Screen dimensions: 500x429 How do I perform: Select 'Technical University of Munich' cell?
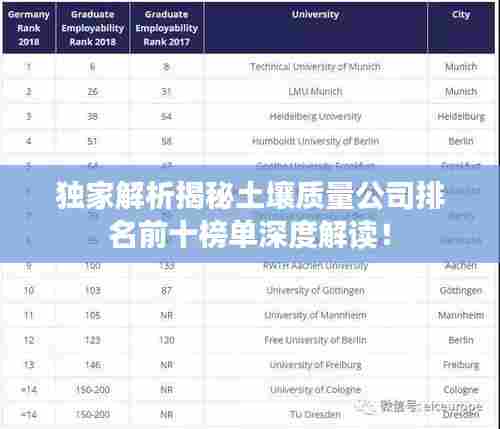[315, 67]
